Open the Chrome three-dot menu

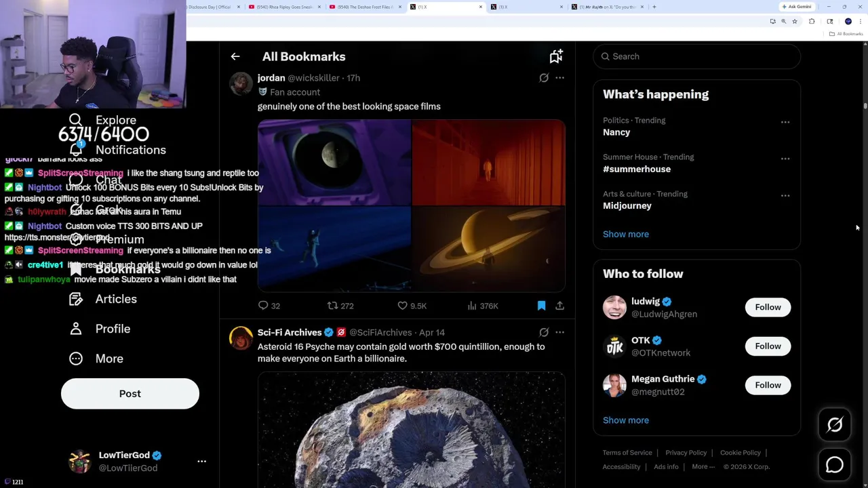click(x=861, y=22)
